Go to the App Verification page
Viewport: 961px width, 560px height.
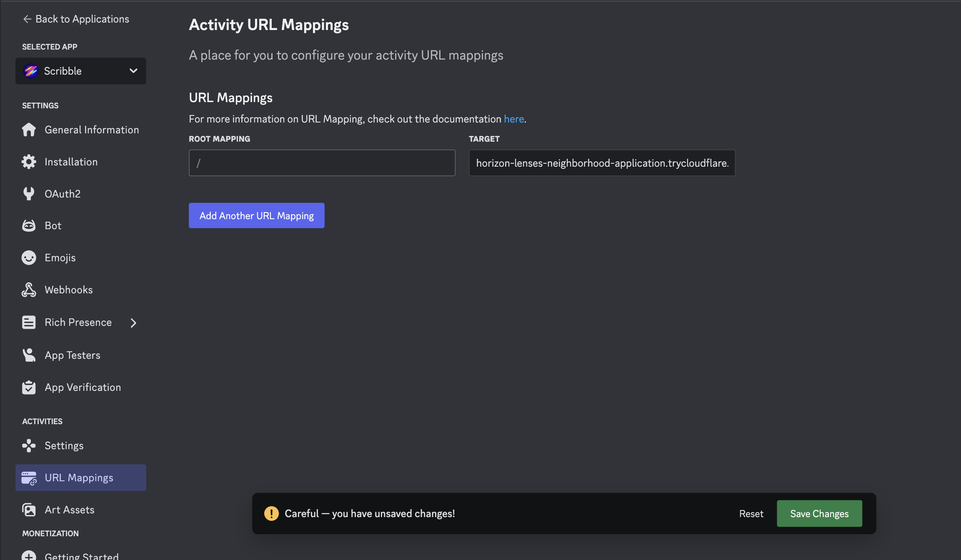[81, 387]
